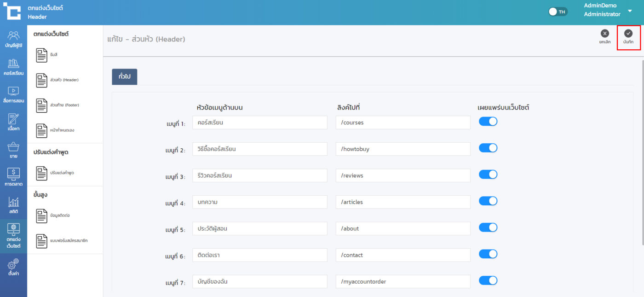Turn off the /articles menu publish toggle

point(488,201)
